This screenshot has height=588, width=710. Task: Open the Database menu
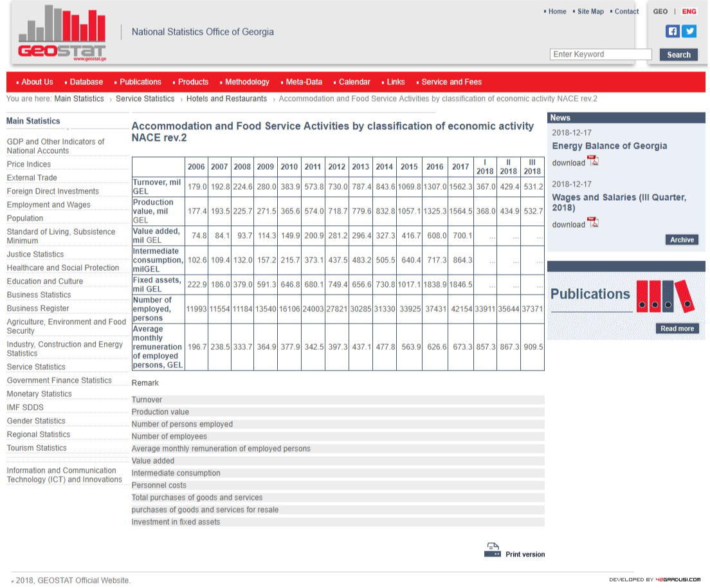86,82
